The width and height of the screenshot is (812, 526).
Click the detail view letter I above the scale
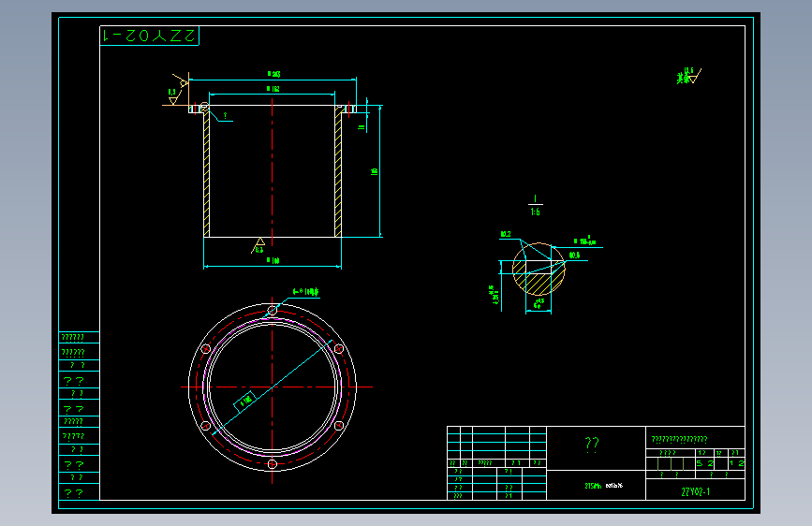coord(535,198)
